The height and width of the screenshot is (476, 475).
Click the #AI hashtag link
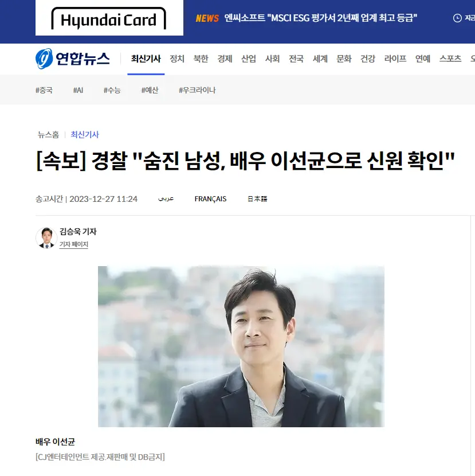pyautogui.click(x=78, y=90)
